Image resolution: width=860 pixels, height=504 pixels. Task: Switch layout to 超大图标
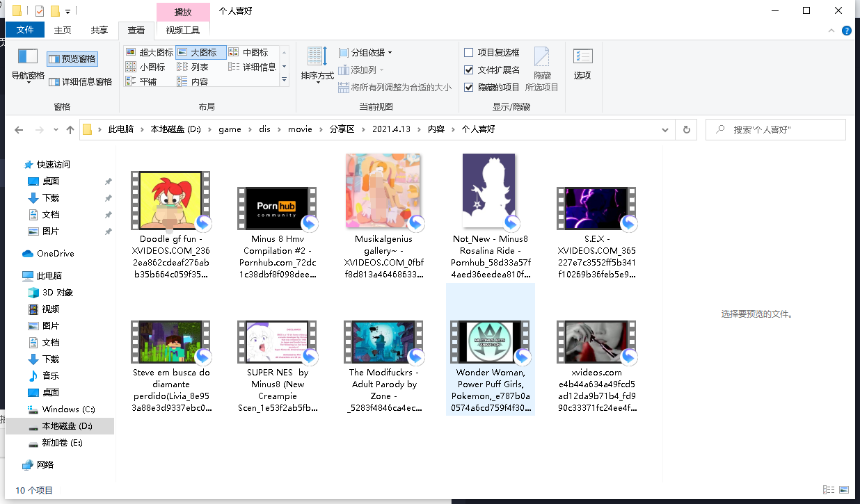click(149, 52)
